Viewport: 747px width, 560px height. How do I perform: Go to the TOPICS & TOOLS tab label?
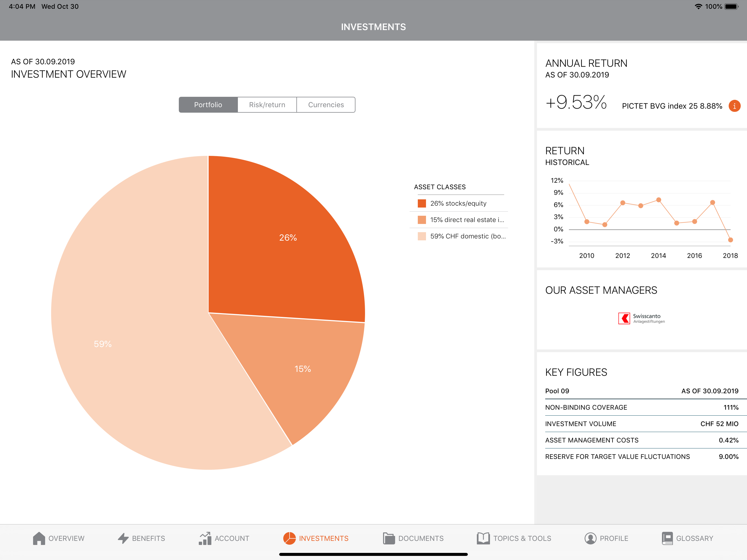coord(522,538)
